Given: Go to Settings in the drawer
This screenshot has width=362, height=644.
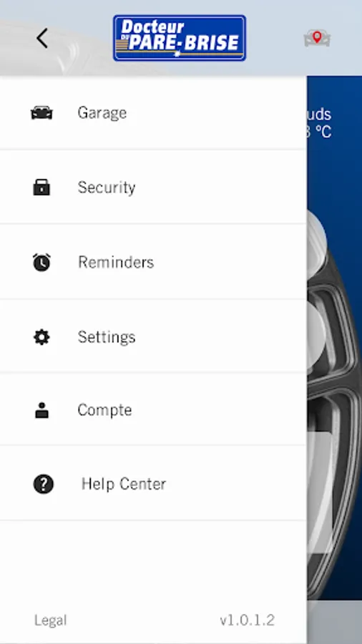Looking at the screenshot, I should [153, 337].
